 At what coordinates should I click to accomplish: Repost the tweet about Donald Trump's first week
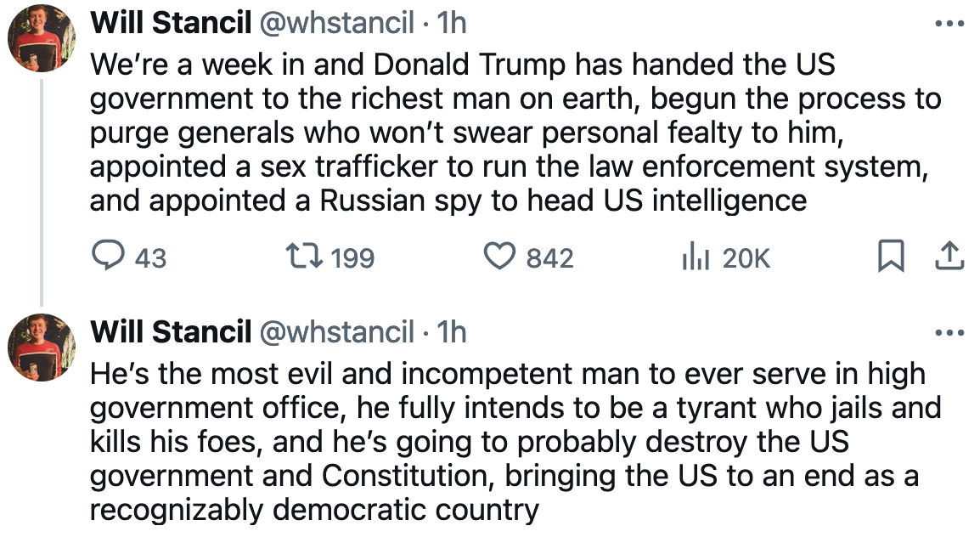click(x=303, y=257)
